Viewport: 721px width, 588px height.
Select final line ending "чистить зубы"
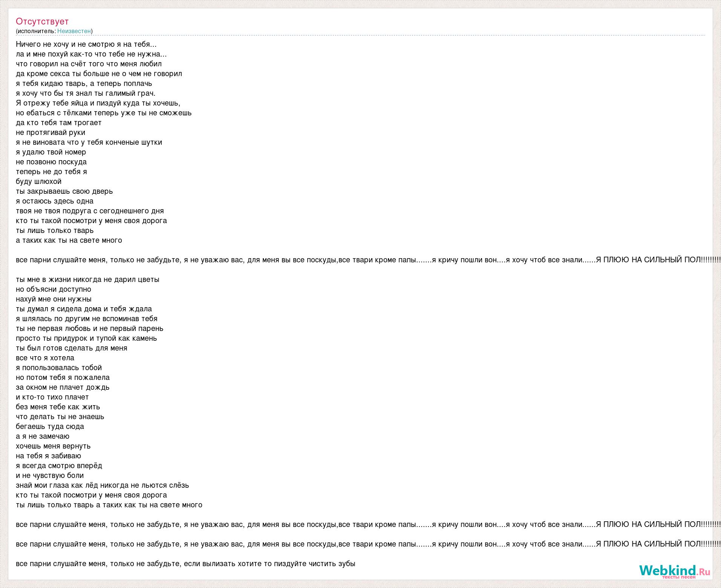coord(185,564)
